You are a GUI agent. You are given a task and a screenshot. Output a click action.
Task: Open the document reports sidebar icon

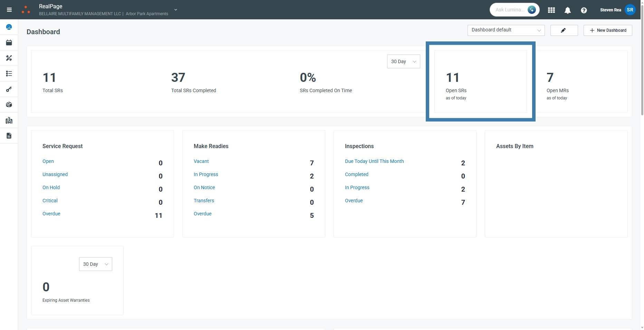click(9, 136)
